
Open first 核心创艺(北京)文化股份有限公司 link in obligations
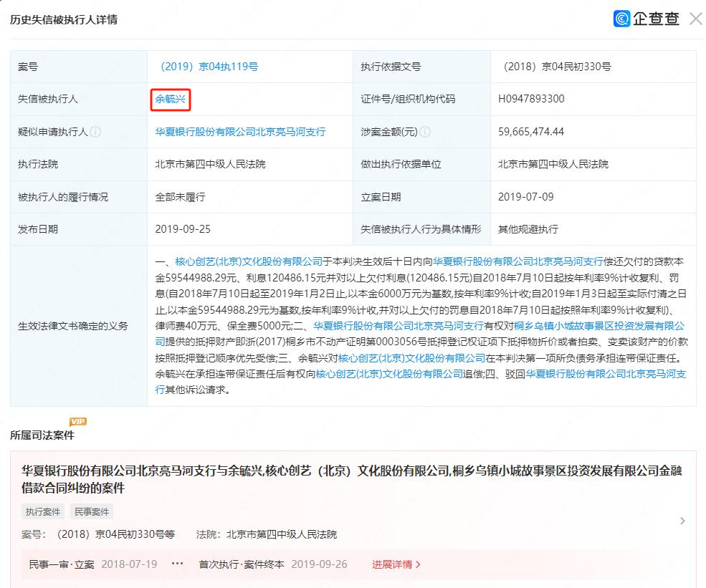pyautogui.click(x=249, y=261)
